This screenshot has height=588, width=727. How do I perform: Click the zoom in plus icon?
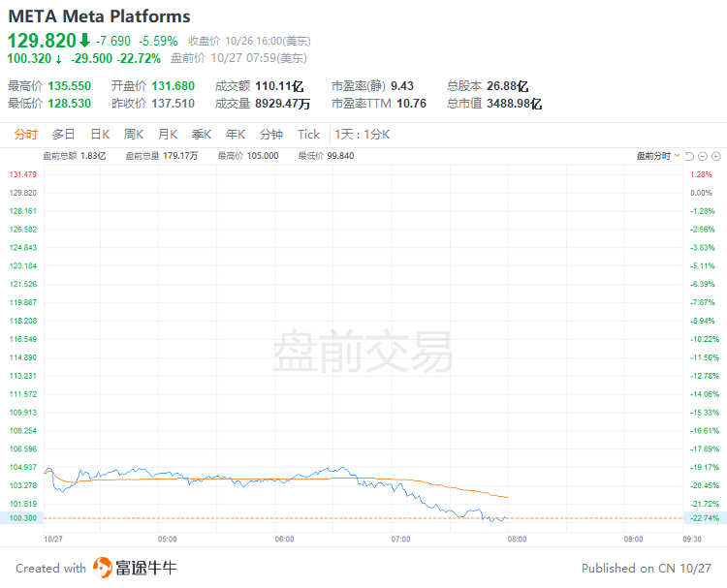click(x=716, y=156)
